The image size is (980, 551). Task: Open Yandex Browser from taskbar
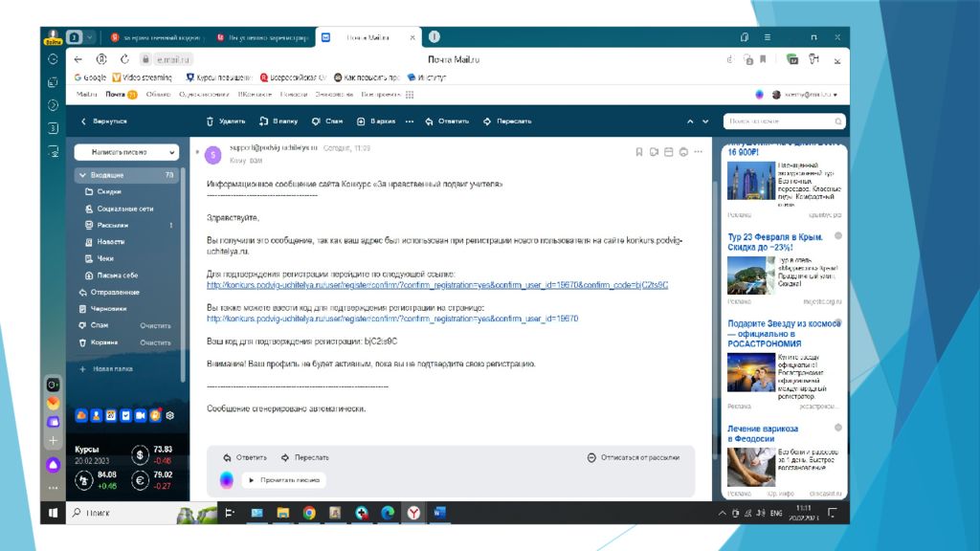click(413, 513)
